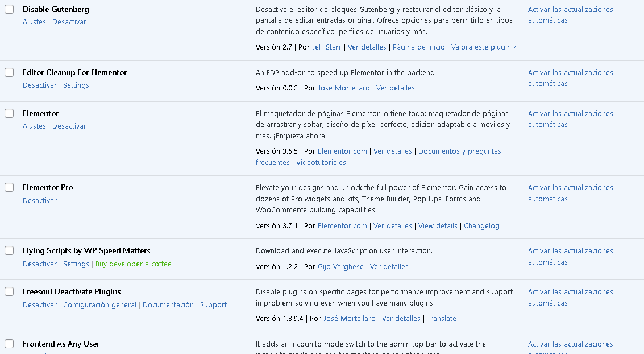
Task: Click Buy developer a coffee link
Action: (134, 264)
